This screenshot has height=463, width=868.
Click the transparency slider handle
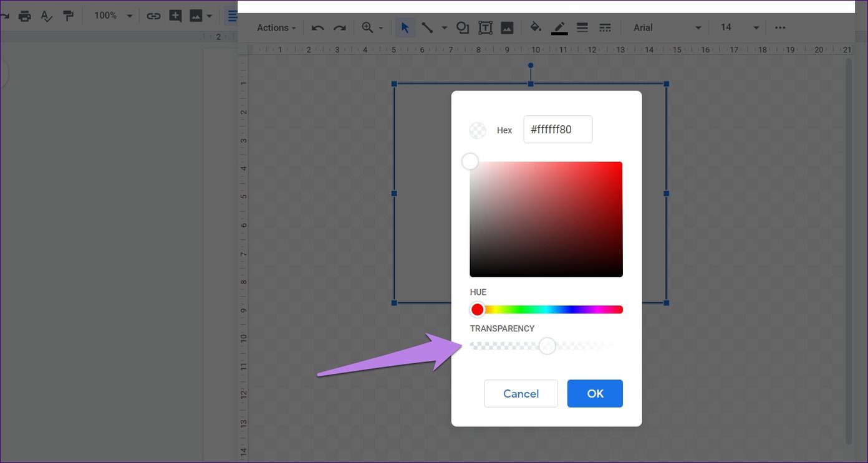[x=547, y=346]
